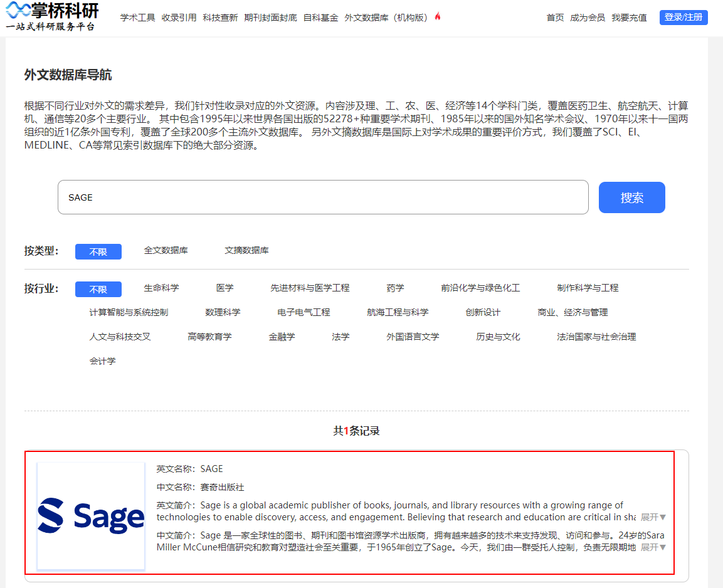Expand the English description 展开

(653, 517)
